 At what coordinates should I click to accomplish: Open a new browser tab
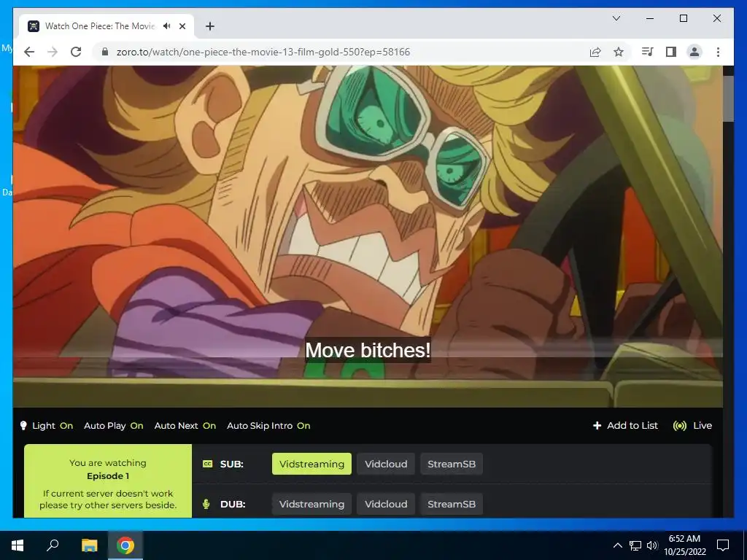(x=209, y=26)
